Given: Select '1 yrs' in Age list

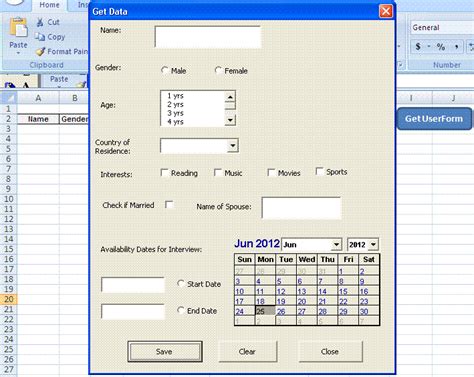Looking at the screenshot, I should tap(193, 96).
